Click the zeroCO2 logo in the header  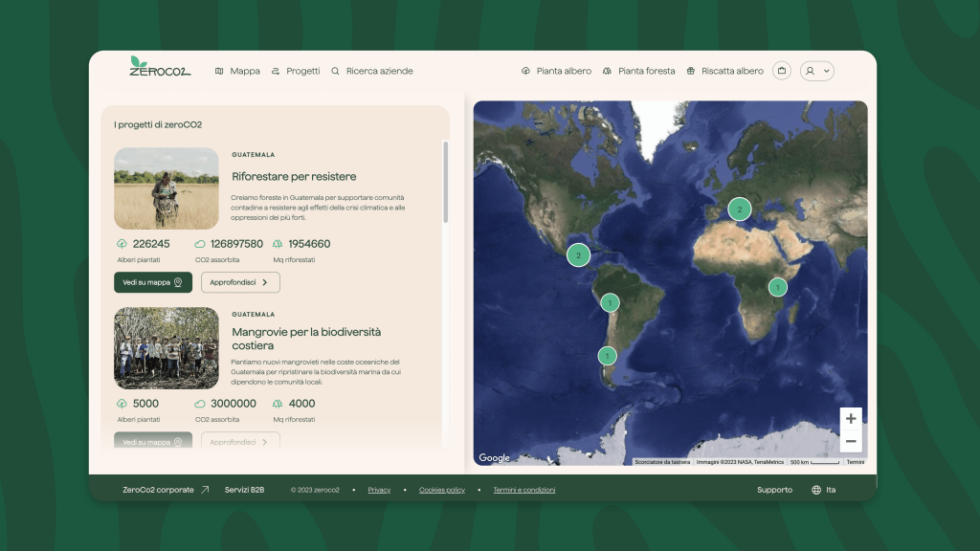coord(160,67)
